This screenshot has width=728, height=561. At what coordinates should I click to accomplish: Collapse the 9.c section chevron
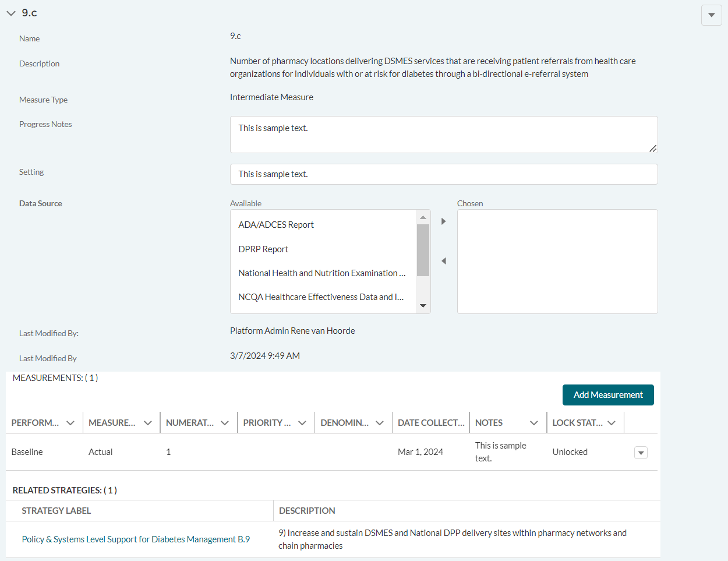pyautogui.click(x=11, y=13)
